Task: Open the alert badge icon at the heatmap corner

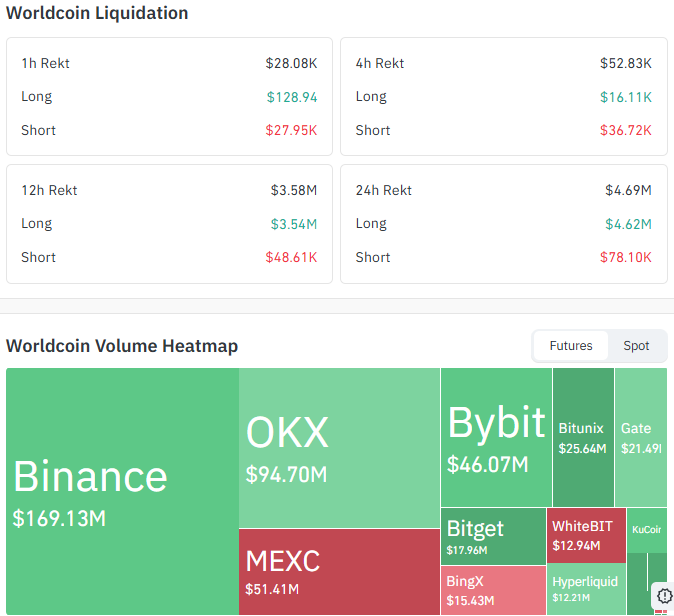Action: [664, 596]
